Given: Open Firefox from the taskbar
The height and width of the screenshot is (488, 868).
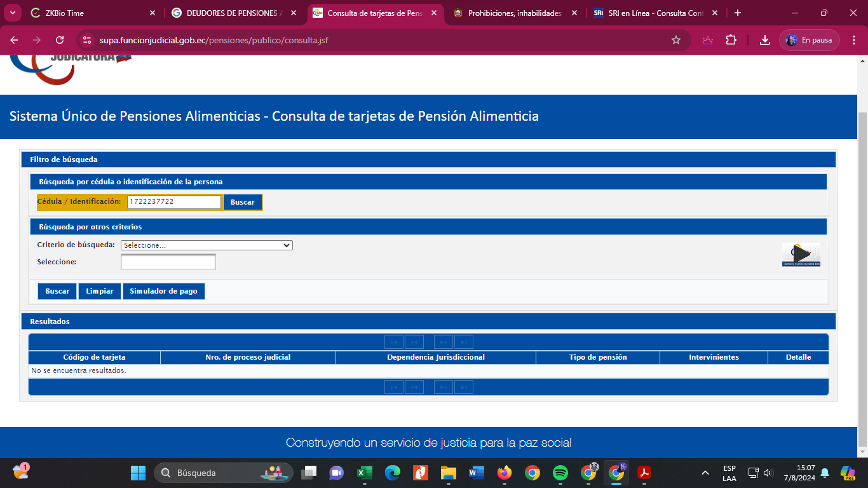Looking at the screenshot, I should (x=505, y=473).
